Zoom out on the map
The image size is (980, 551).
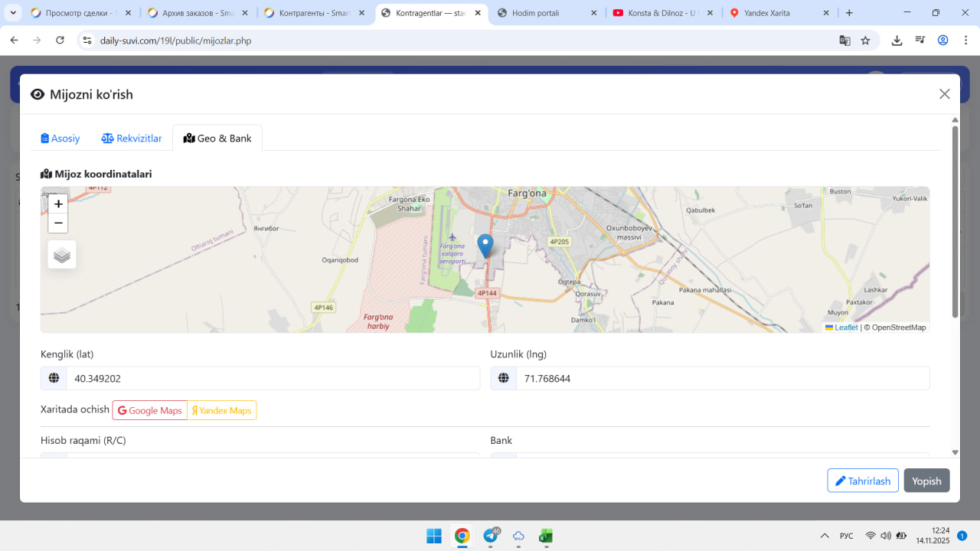tap(58, 223)
